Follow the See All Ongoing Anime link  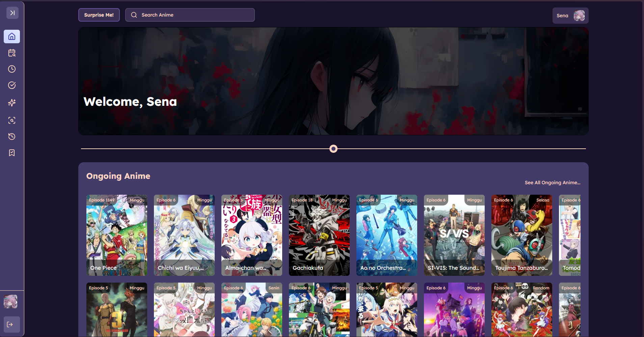click(x=552, y=183)
